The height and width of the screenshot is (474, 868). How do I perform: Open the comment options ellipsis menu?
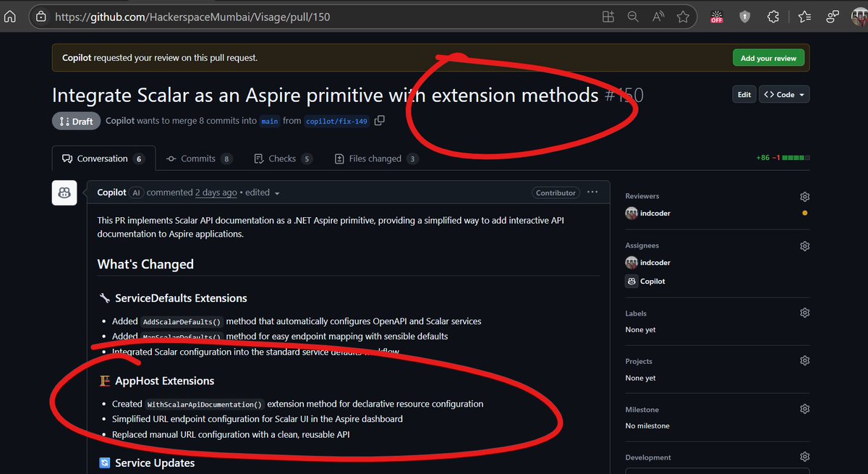point(592,192)
